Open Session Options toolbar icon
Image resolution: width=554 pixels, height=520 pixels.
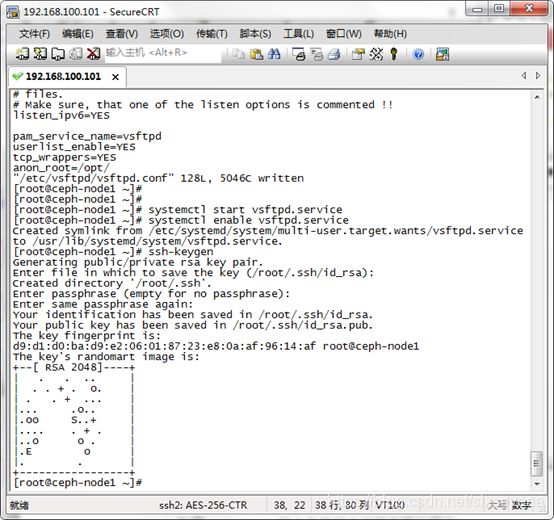[358, 54]
